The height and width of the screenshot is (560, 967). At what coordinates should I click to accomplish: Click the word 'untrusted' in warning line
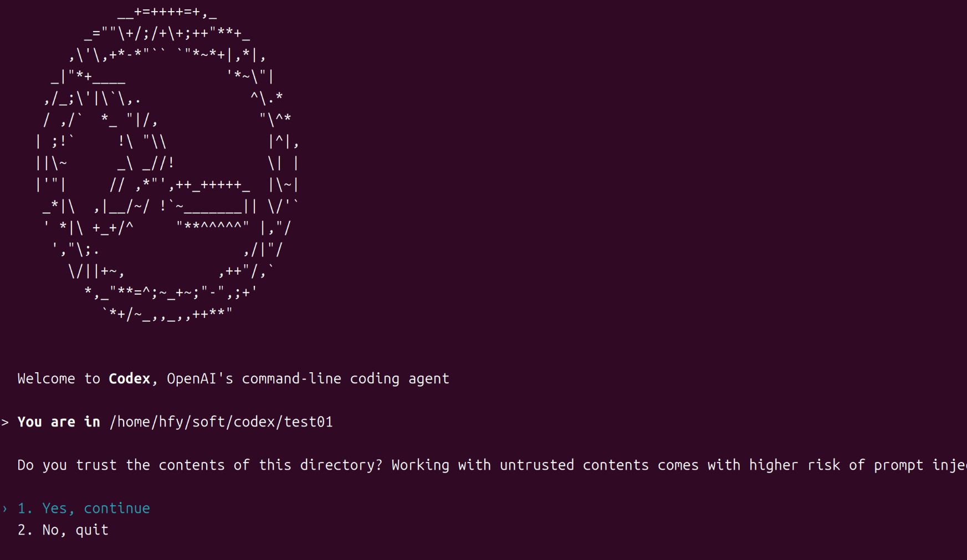point(536,465)
